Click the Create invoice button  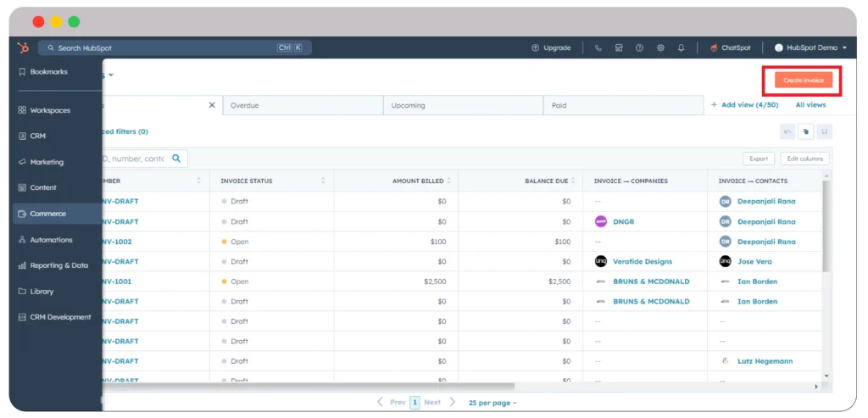803,80
